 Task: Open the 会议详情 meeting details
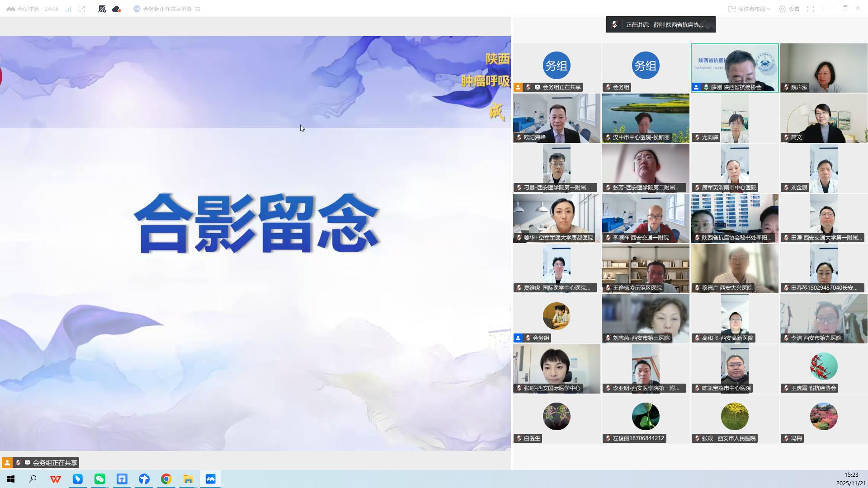pos(23,9)
